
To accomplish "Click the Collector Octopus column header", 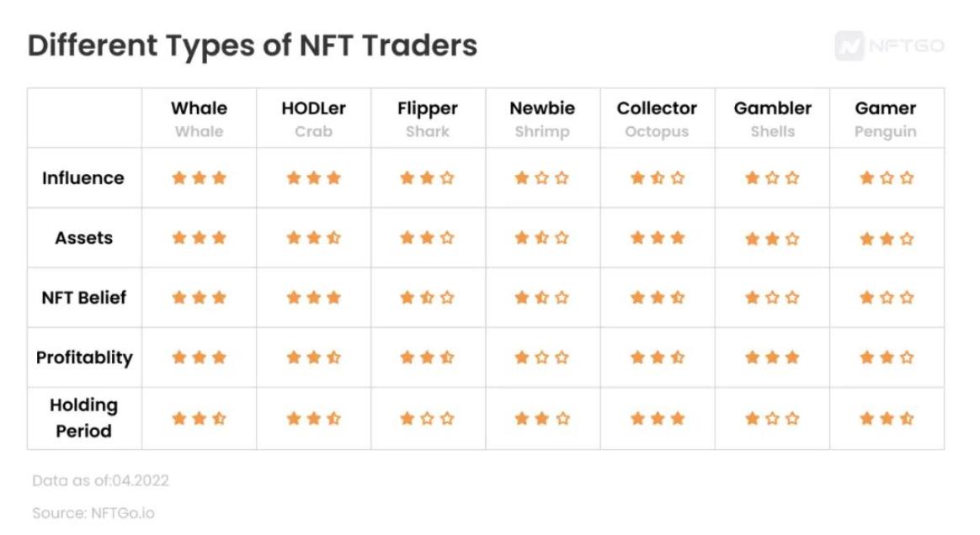I will pyautogui.click(x=657, y=119).
